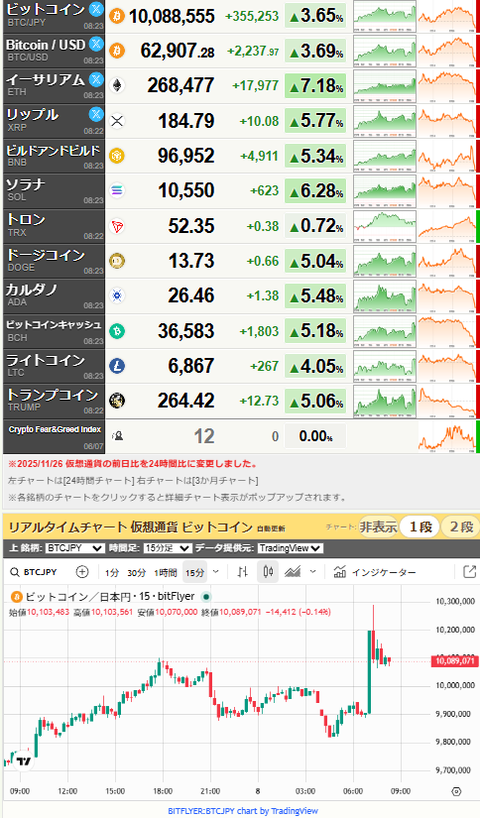Expand the chart style chevron dropdown

(x=313, y=572)
